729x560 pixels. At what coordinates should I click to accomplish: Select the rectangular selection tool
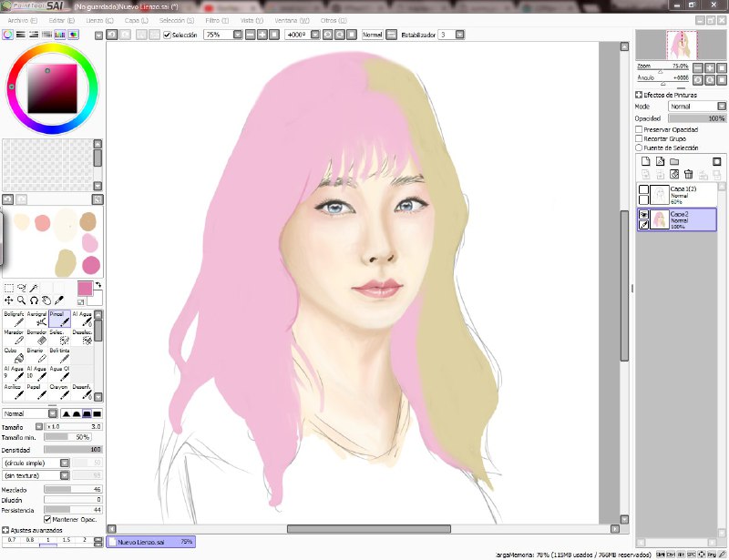pyautogui.click(x=9, y=288)
